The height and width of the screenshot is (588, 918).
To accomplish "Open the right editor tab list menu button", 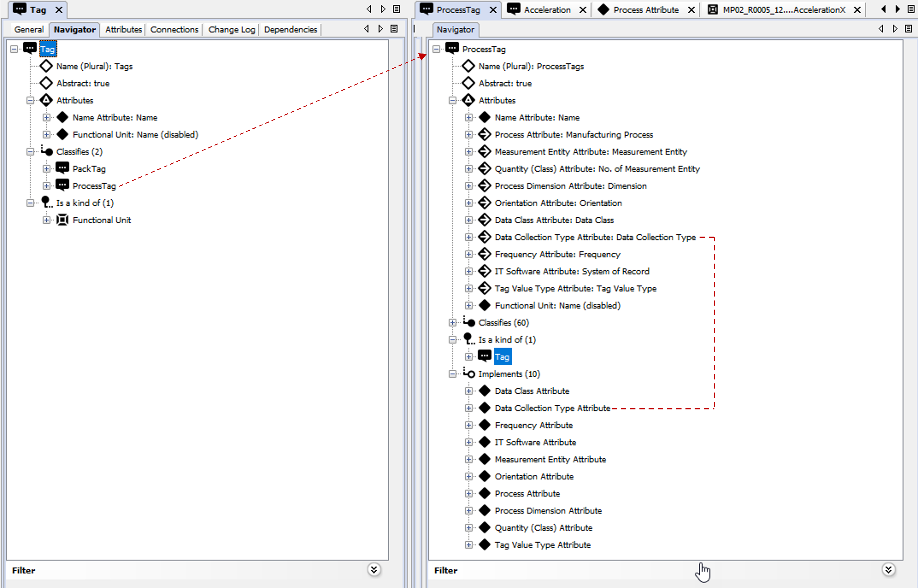I will pos(911,9).
